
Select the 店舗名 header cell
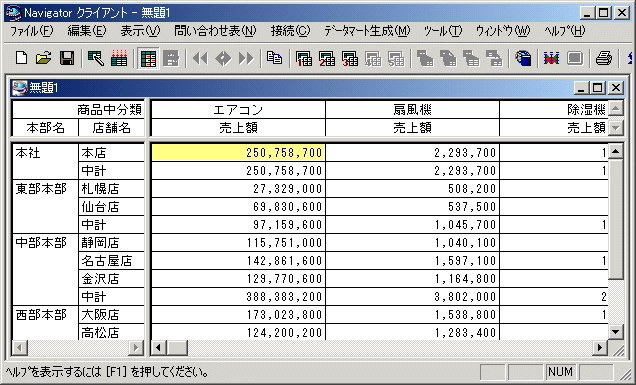pyautogui.click(x=112, y=128)
